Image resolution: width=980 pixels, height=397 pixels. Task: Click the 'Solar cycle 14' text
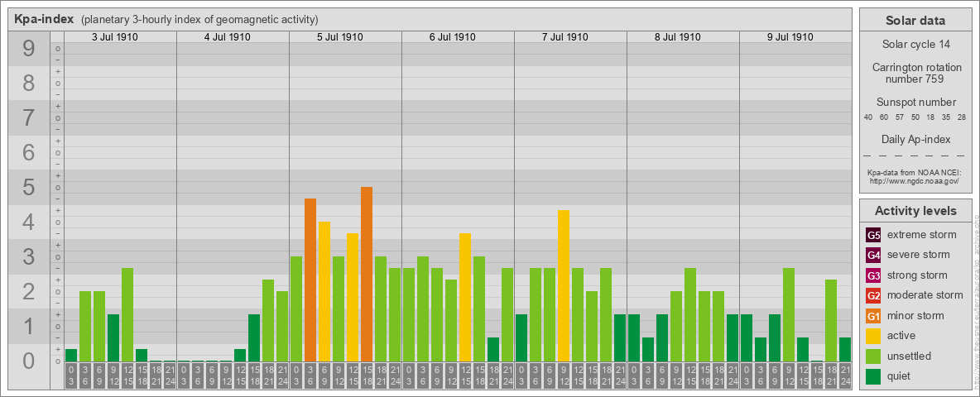(915, 45)
